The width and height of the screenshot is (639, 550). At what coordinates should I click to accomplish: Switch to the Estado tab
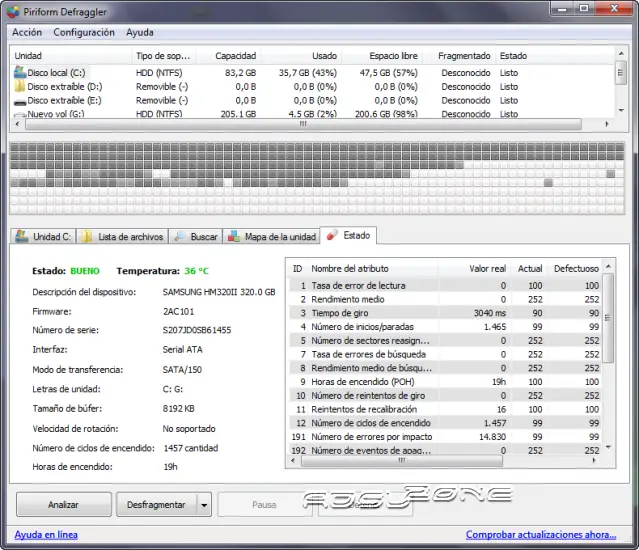click(x=348, y=235)
